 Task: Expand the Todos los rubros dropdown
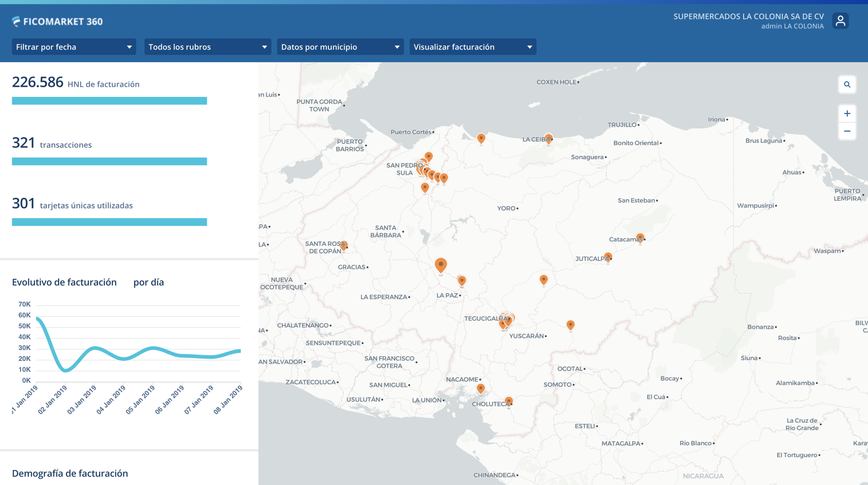208,47
